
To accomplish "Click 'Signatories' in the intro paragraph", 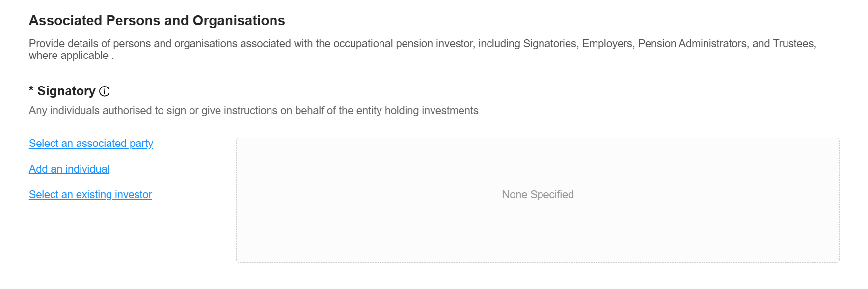I will (x=550, y=44).
